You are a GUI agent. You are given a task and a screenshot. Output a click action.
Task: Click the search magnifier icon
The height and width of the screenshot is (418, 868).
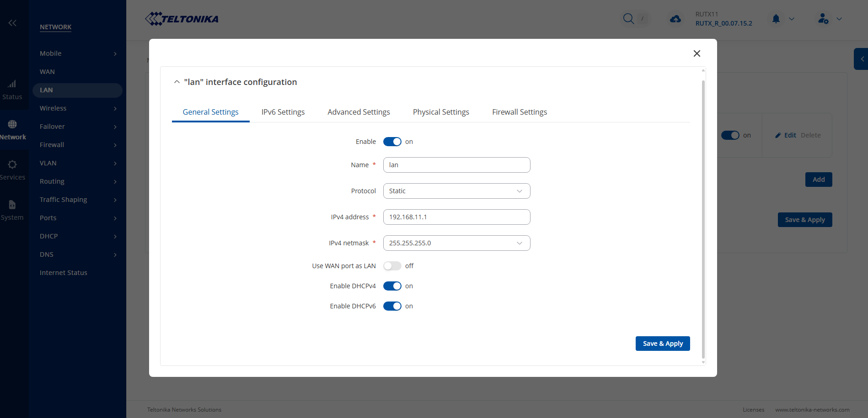tap(628, 19)
